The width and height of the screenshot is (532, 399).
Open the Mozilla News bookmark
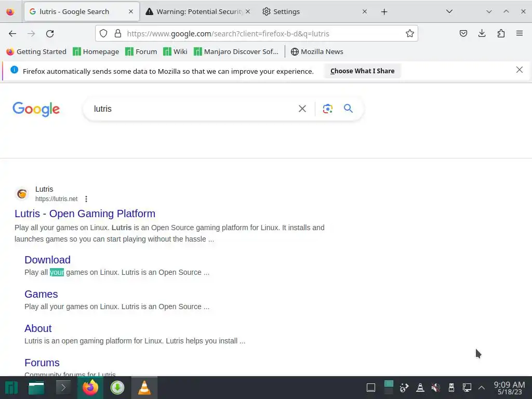coord(317,51)
